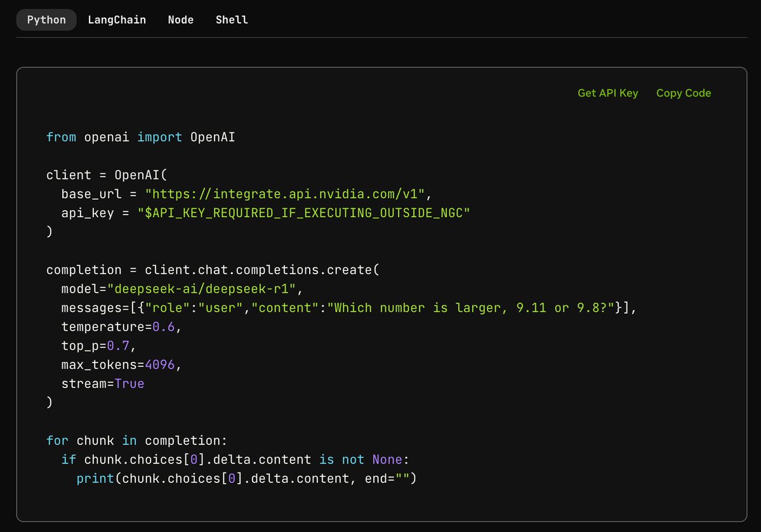Click the 'client = OpenAI(' line
The image size is (761, 532).
(x=107, y=175)
